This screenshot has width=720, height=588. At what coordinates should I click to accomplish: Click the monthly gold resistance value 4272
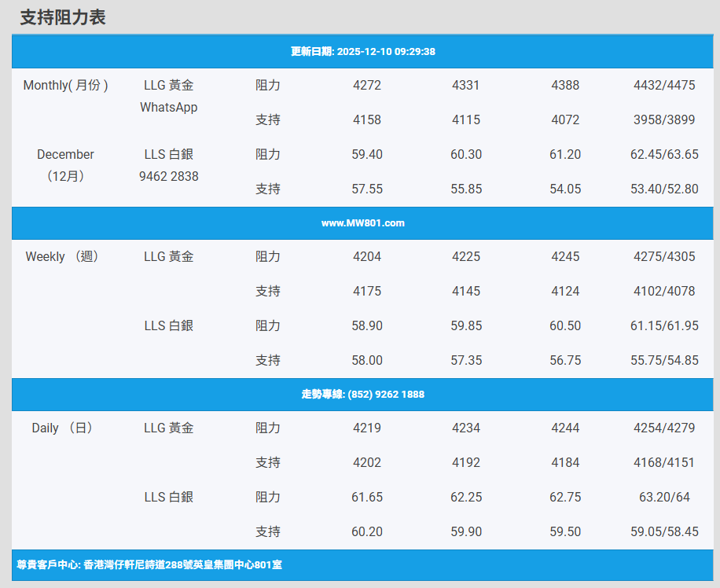[x=367, y=86]
